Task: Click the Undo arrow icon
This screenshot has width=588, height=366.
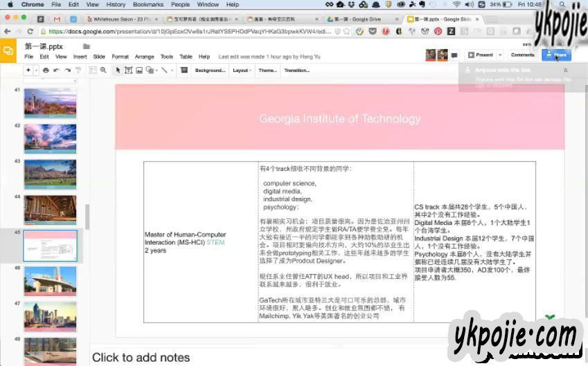Action: pos(57,70)
